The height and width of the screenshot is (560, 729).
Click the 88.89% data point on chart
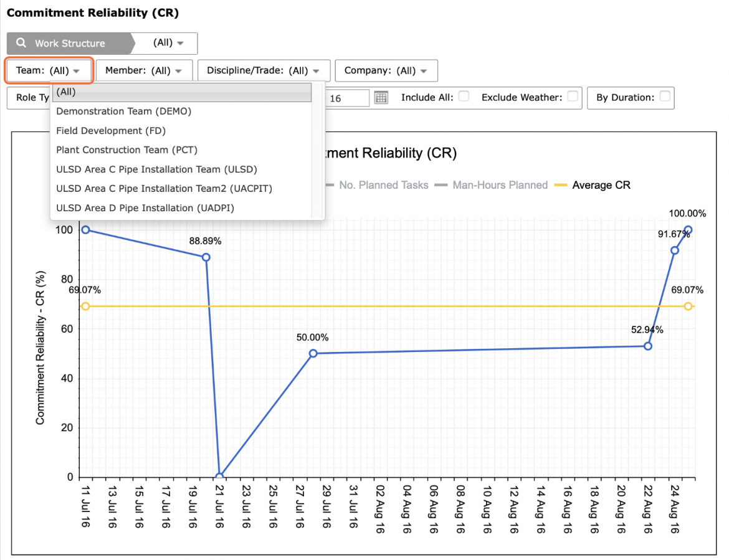point(206,257)
